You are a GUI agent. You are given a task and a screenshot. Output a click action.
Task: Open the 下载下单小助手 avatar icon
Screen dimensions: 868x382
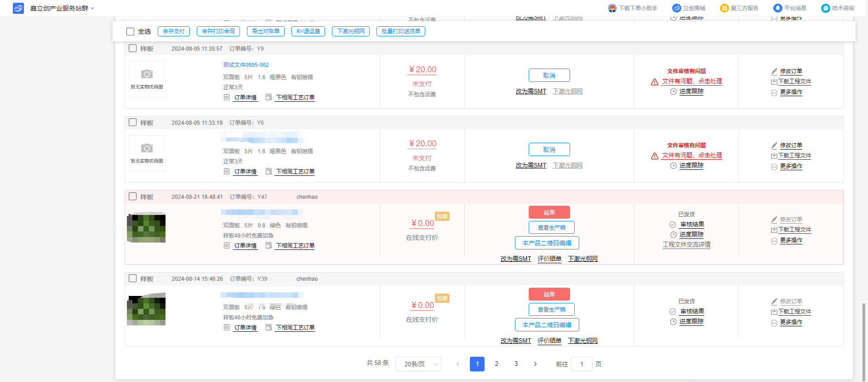[612, 8]
